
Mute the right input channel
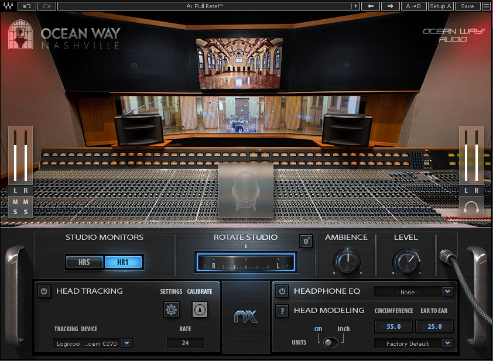(x=26, y=202)
